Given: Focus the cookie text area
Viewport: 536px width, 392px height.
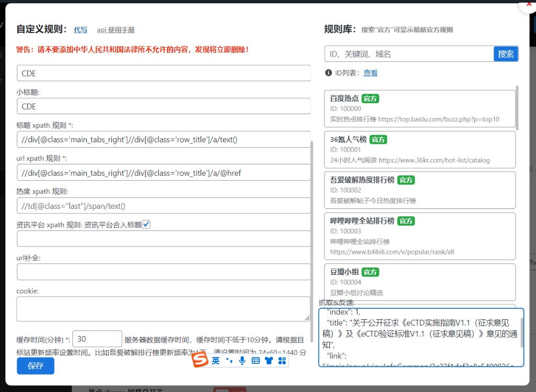Looking at the screenshot, I should click(x=164, y=309).
